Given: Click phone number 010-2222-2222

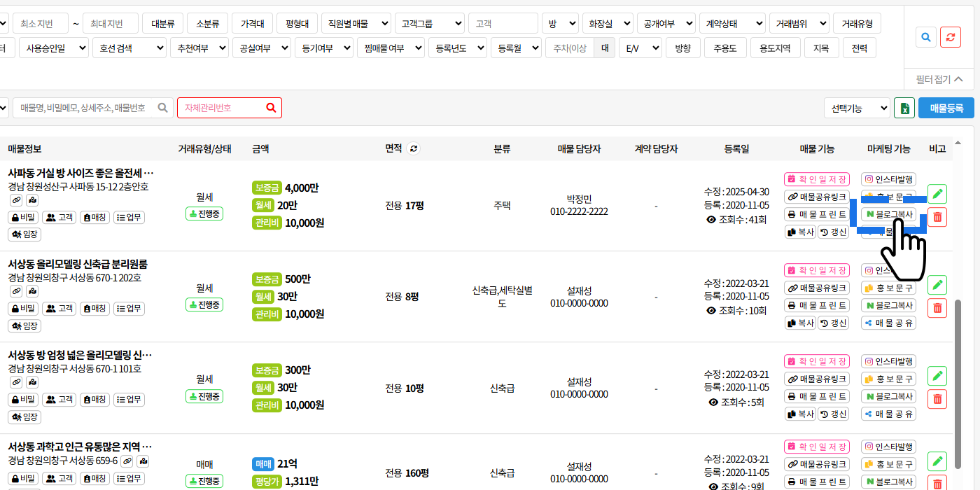Looking at the screenshot, I should click(579, 211).
